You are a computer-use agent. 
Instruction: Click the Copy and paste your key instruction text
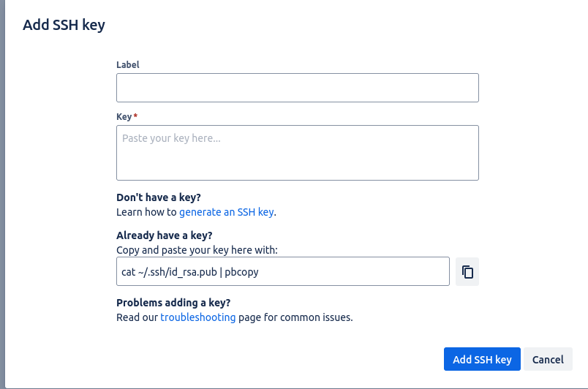197,250
